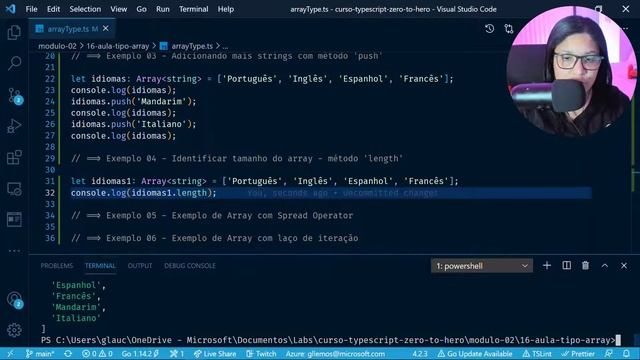The width and height of the screenshot is (640, 360).
Task: Start Live Share from status bar
Action: pos(215,354)
